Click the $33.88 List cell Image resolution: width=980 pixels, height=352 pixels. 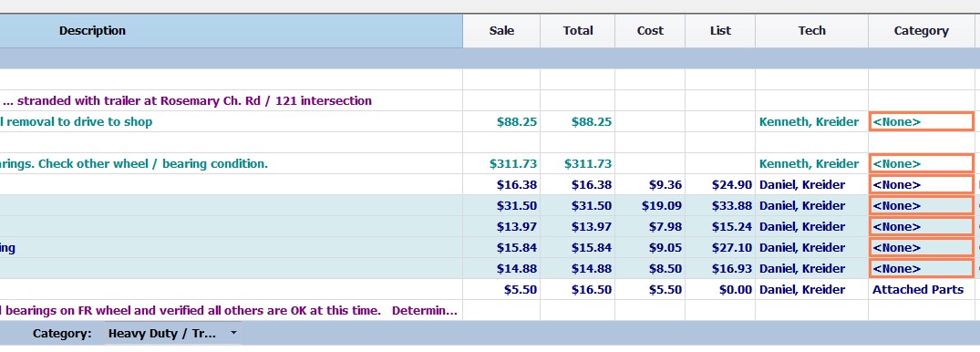point(720,206)
